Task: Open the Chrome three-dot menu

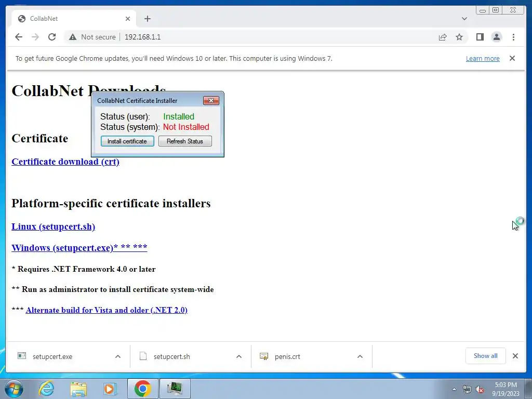Action: click(x=513, y=37)
